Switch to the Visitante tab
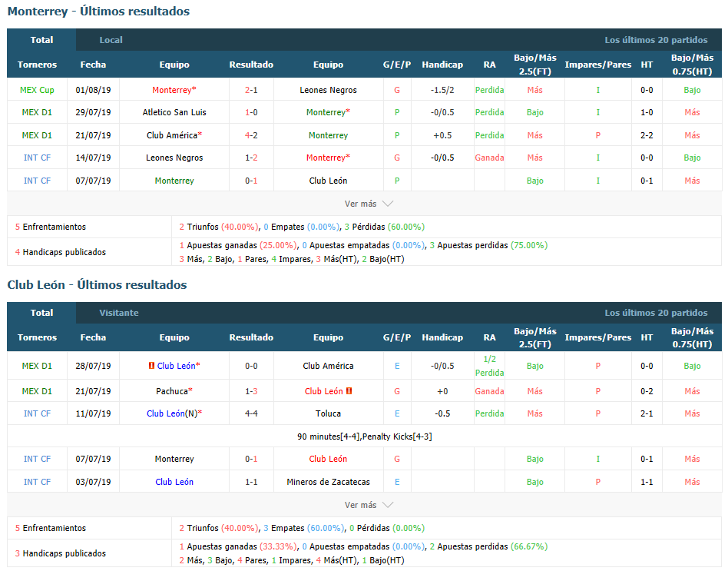728x571 pixels. click(119, 313)
